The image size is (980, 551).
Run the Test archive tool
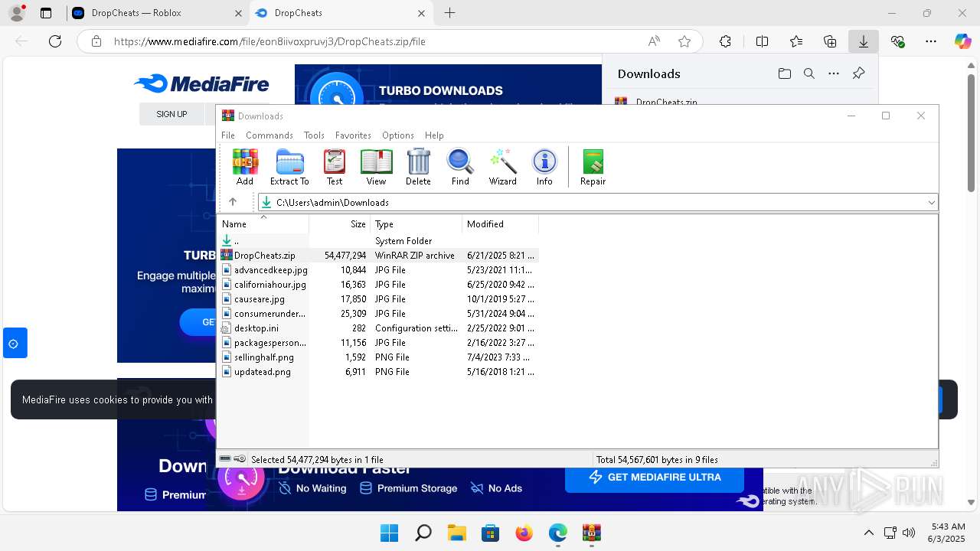point(335,167)
